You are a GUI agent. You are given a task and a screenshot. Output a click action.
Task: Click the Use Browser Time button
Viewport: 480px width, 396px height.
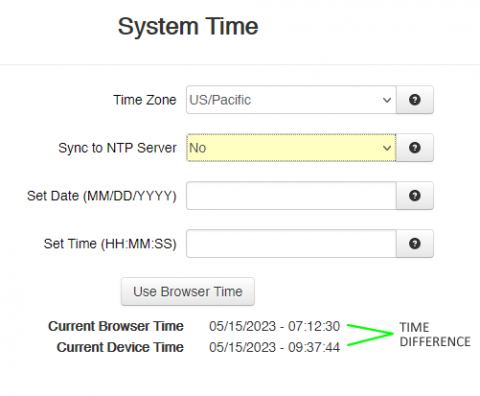(x=188, y=292)
